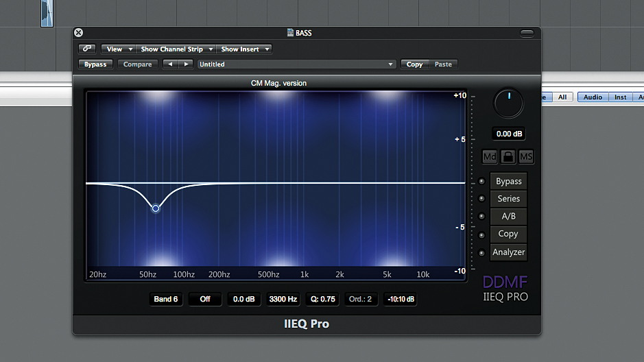This screenshot has height=362, width=644.
Task: Click the Copy button in header
Action: (x=414, y=64)
